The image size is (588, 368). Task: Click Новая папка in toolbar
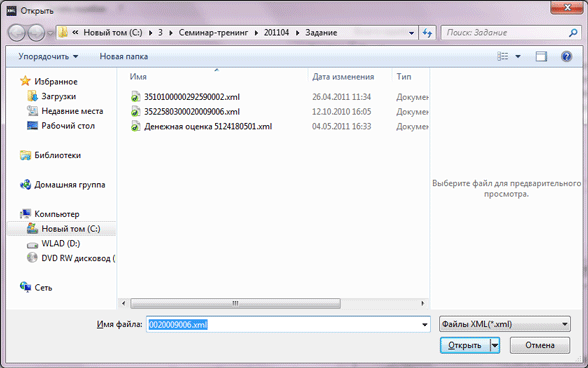point(124,57)
